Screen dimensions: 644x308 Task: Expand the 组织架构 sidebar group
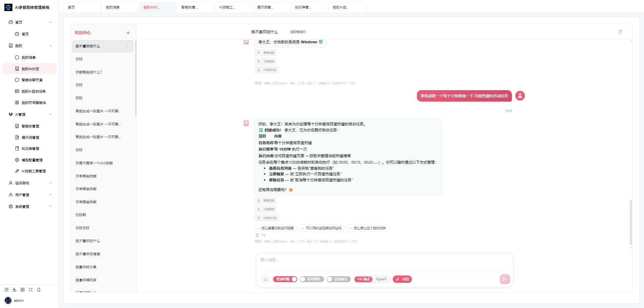[30, 183]
